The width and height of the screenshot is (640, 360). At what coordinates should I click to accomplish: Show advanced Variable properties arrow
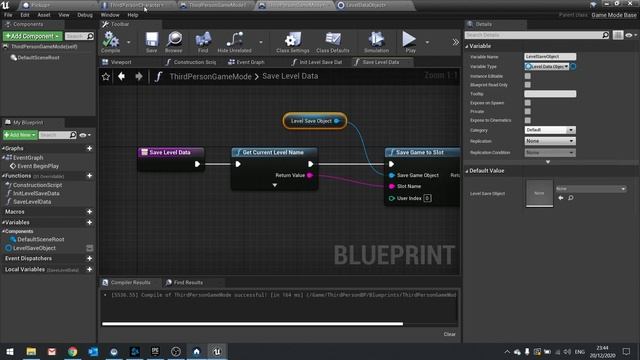coord(548,162)
